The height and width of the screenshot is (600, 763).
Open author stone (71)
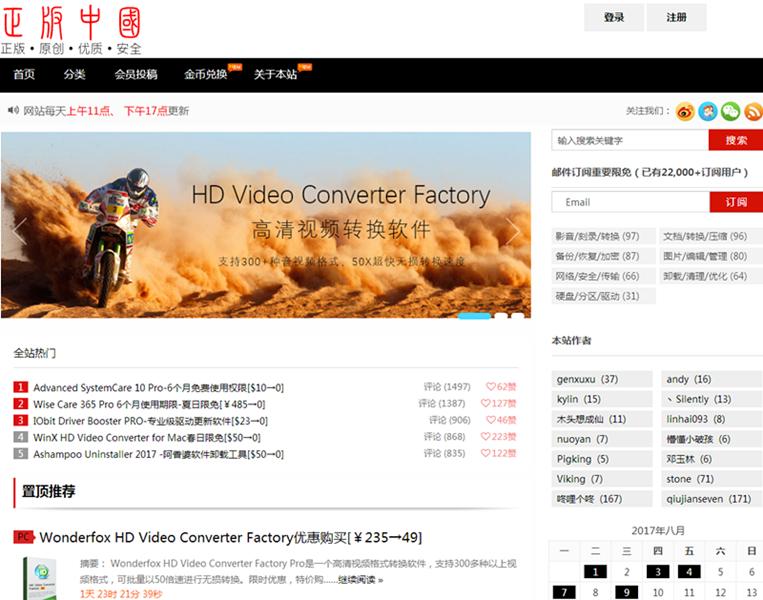click(711, 479)
